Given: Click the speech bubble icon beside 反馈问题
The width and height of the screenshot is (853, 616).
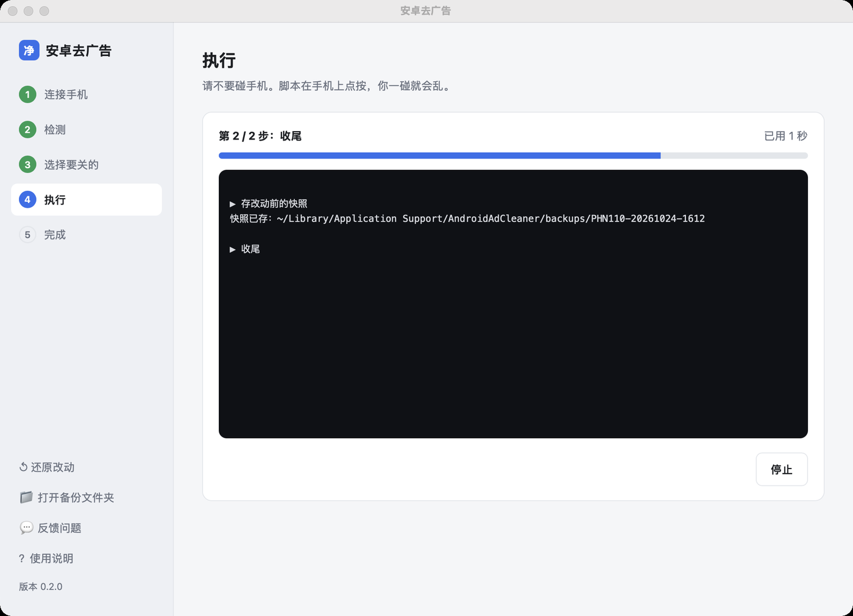Looking at the screenshot, I should coord(26,528).
